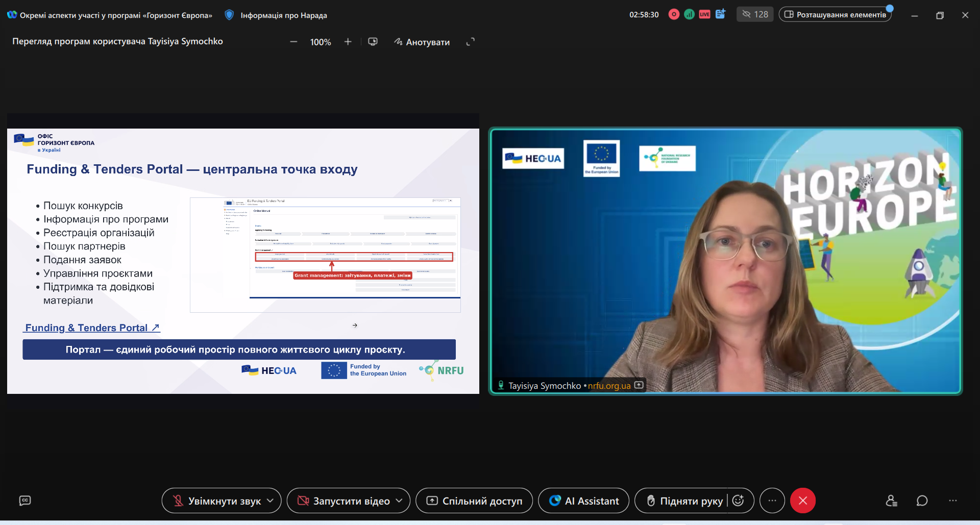Open the AI Assistant

583,501
